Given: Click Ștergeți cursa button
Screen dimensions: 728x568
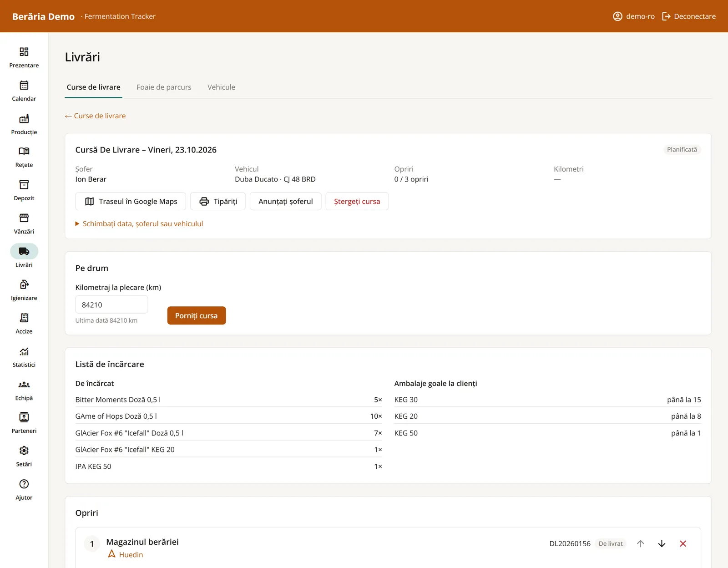Looking at the screenshot, I should pos(357,201).
